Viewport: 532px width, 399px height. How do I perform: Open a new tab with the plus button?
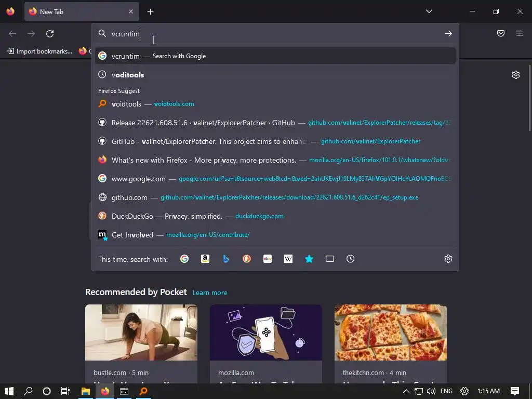[x=150, y=12]
